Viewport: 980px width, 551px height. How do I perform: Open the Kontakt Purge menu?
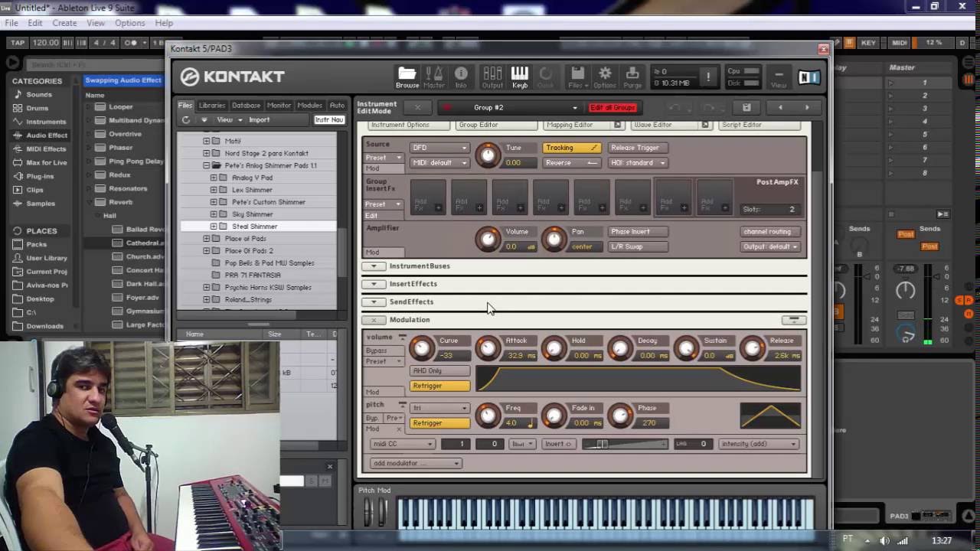click(632, 77)
